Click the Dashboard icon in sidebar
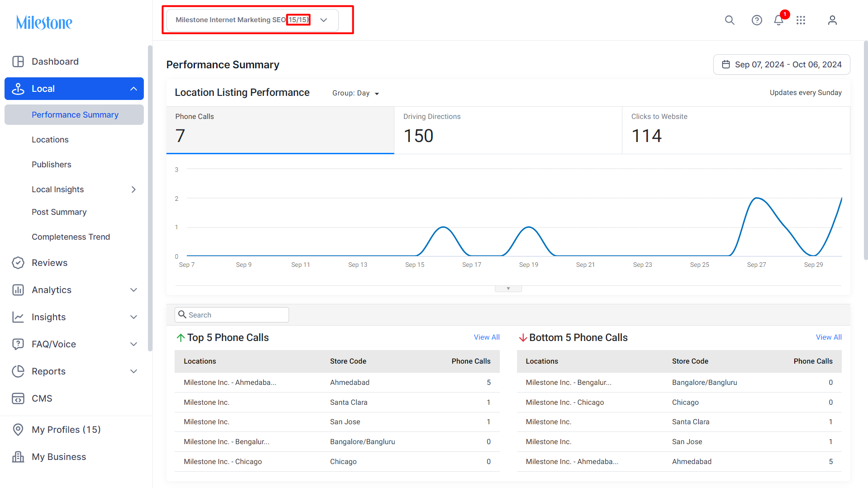Screen dimensions: 868x488 [x=18, y=62]
